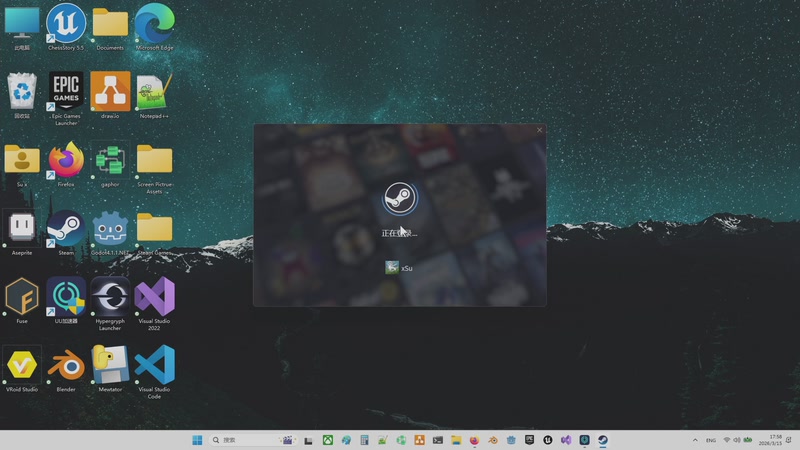Open volume control in tray

(737, 440)
